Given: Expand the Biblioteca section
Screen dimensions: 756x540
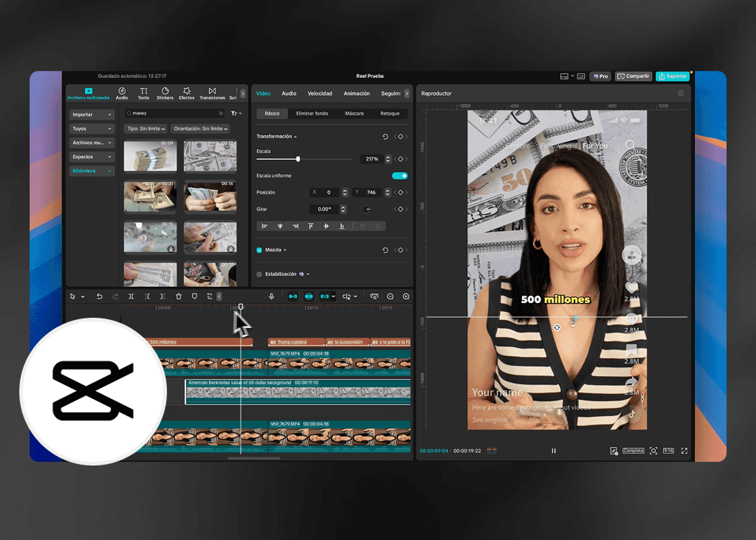Looking at the screenshot, I should pos(92,171).
